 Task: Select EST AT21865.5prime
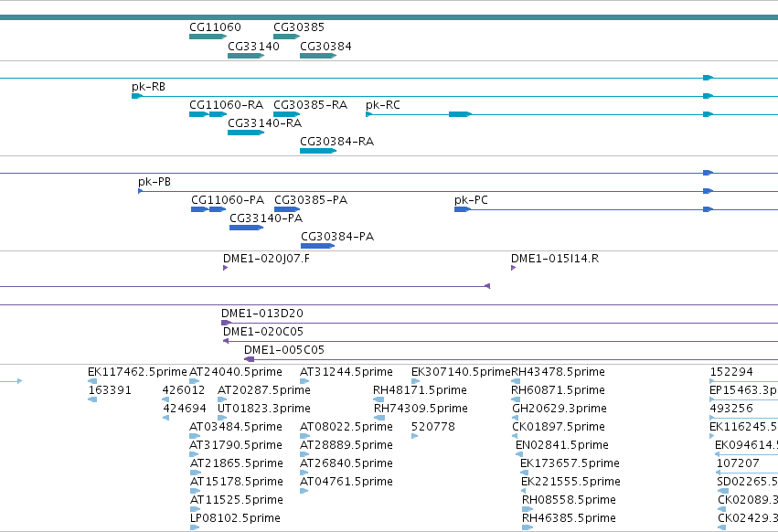[195, 473]
